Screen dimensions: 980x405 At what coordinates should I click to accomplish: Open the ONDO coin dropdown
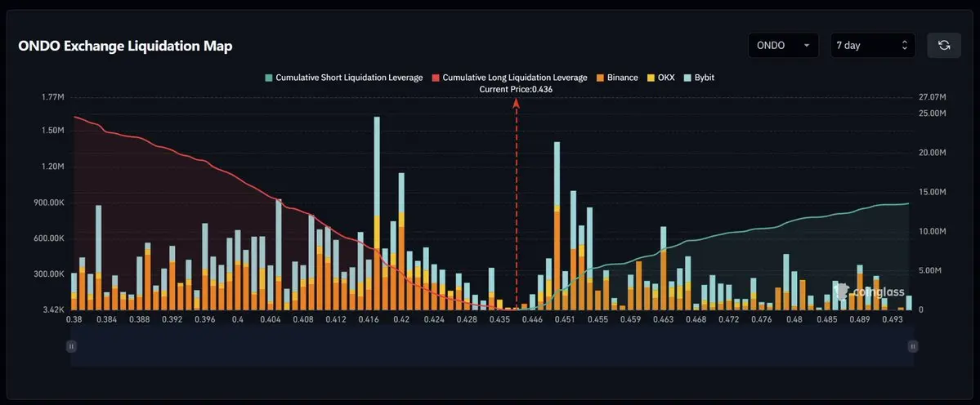783,46
